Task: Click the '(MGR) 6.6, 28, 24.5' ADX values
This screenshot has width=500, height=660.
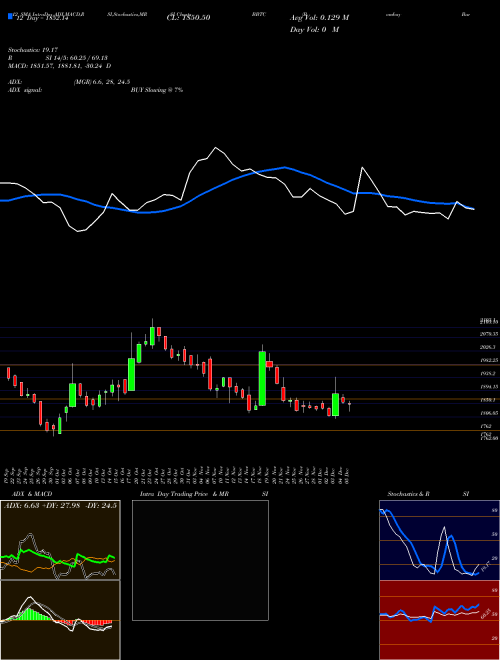Action: tap(101, 82)
